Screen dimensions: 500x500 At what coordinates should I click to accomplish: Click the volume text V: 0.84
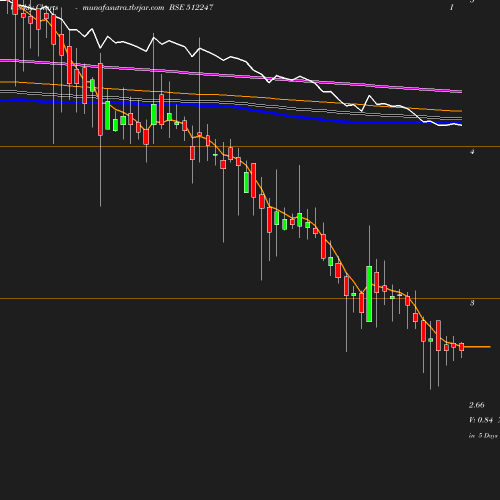pos(481,420)
